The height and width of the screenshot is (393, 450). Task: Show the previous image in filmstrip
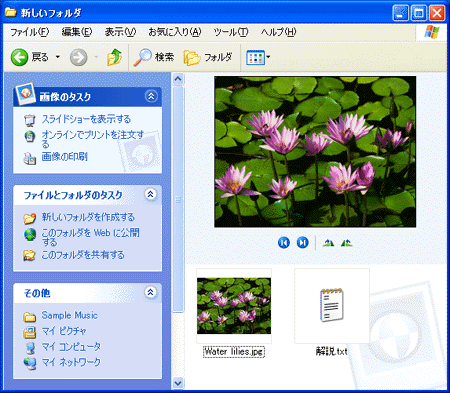click(x=284, y=242)
